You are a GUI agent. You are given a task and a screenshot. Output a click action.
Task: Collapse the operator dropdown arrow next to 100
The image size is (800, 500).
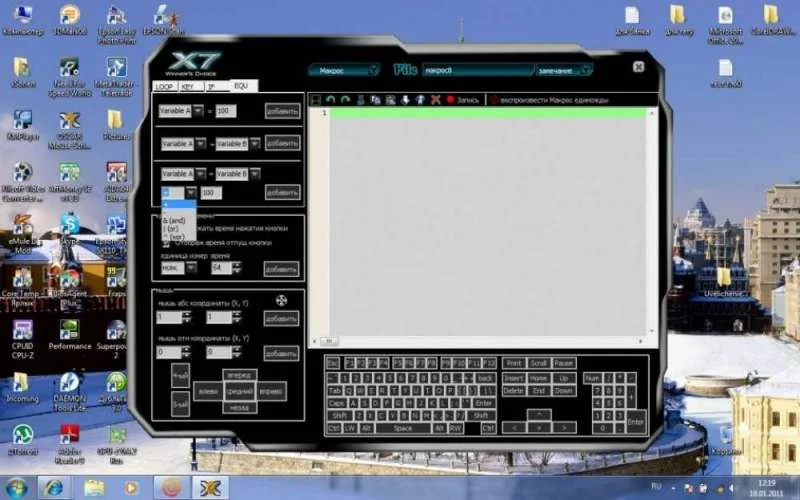[x=191, y=192]
